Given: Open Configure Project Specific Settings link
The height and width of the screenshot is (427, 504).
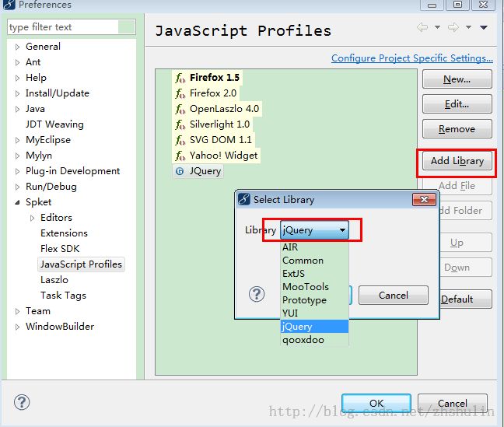Looking at the screenshot, I should pyautogui.click(x=412, y=58).
